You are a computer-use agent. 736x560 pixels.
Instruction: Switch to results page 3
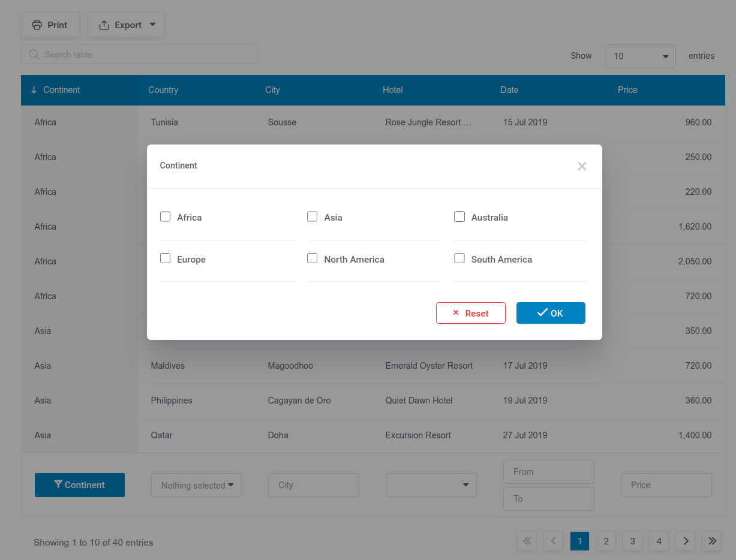632,541
